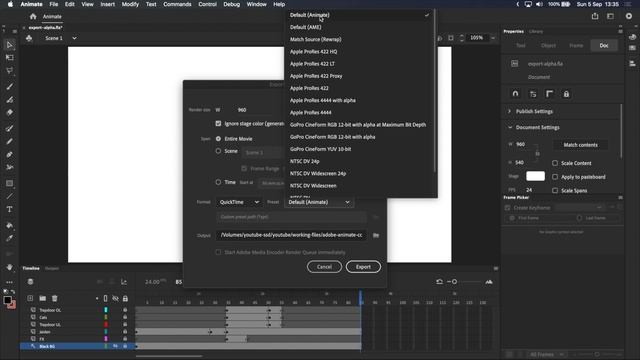The image size is (640, 360).
Task: Select the Time radio button
Action: tap(218, 182)
